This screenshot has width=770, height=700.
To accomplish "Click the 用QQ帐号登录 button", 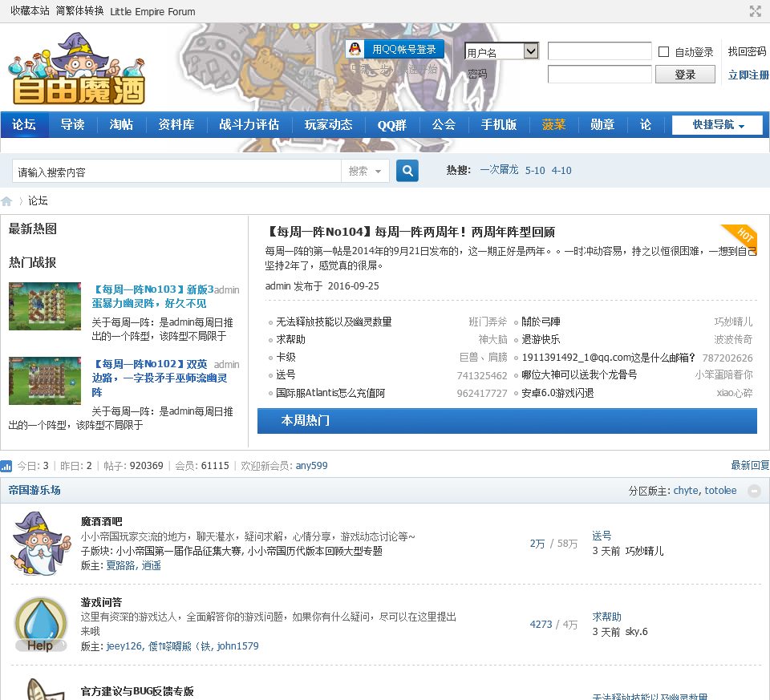I will click(x=395, y=49).
